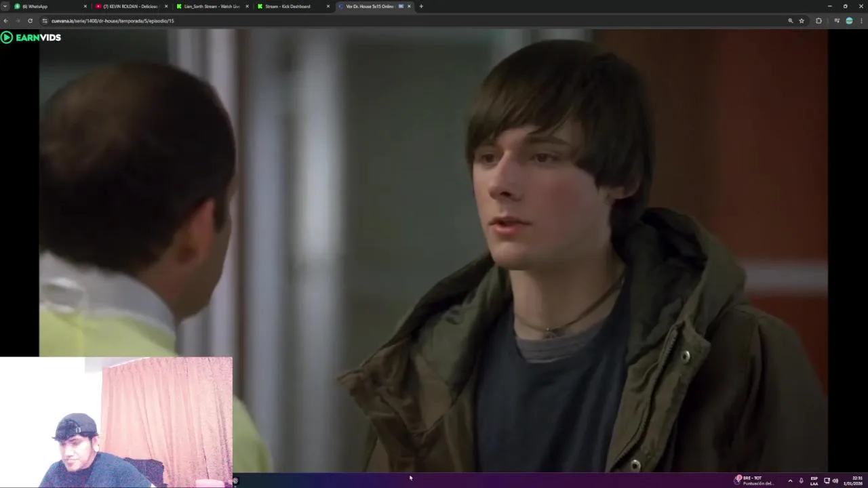Screen dimensions: 868x488
Task: Open the browser extensions puzzle icon
Action: [818, 21]
